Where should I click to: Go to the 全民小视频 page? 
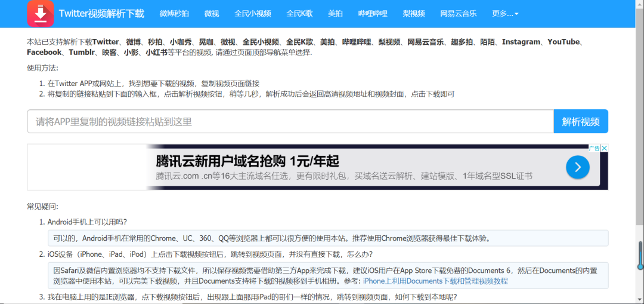(253, 13)
